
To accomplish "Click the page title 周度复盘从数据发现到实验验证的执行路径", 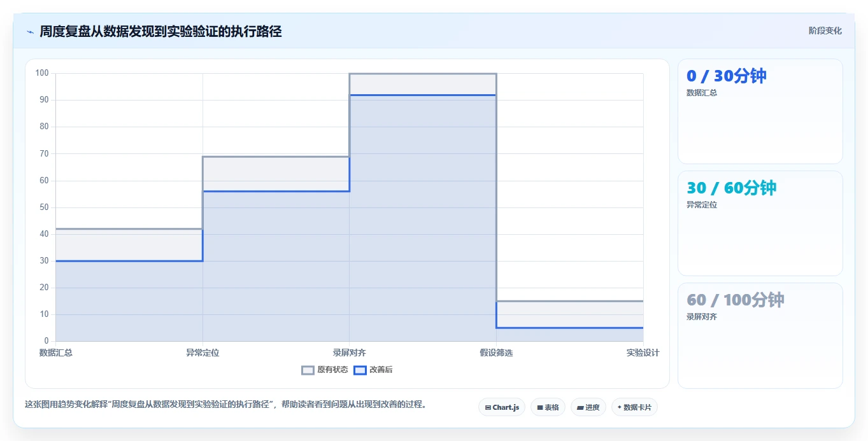I will tap(160, 31).
